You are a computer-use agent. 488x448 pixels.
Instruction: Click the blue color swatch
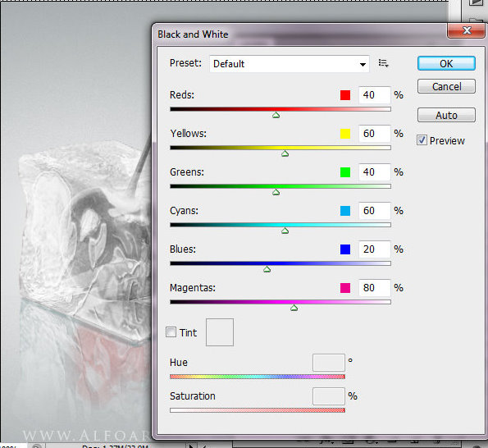point(345,249)
